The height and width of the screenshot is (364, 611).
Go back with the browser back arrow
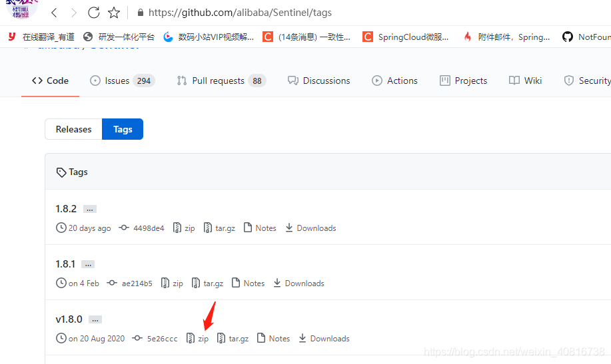(54, 13)
